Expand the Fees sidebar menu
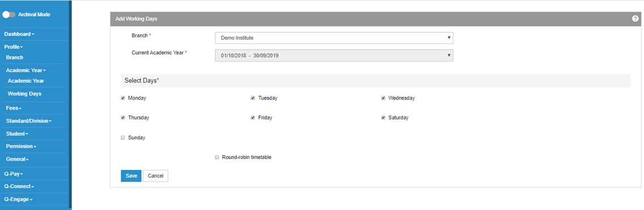The height and width of the screenshot is (210, 644). click(14, 108)
